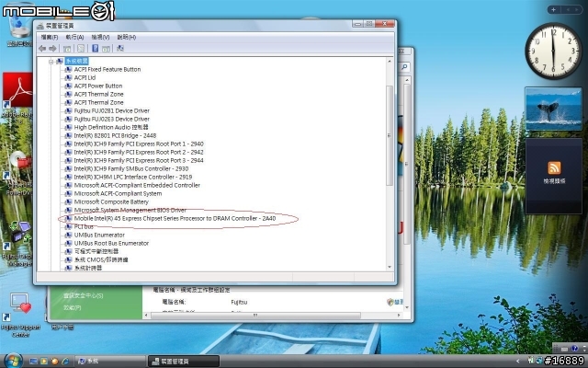Click the Device Manager vertical scrollbar thumb
The image size is (588, 368).
pos(390,135)
